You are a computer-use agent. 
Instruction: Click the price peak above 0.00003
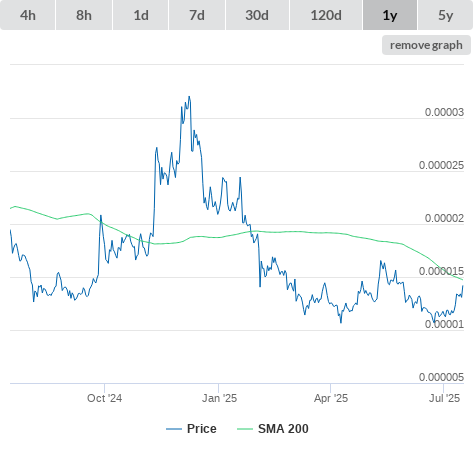coord(189,97)
